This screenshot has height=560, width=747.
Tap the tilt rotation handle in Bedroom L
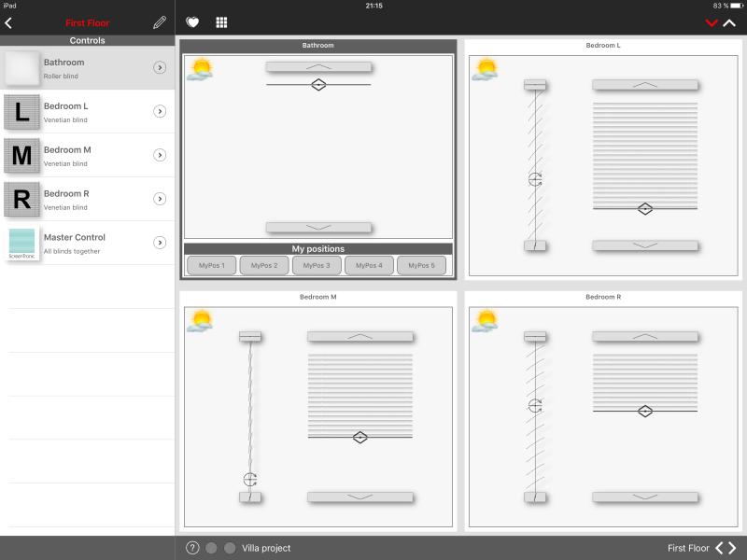pyautogui.click(x=535, y=179)
